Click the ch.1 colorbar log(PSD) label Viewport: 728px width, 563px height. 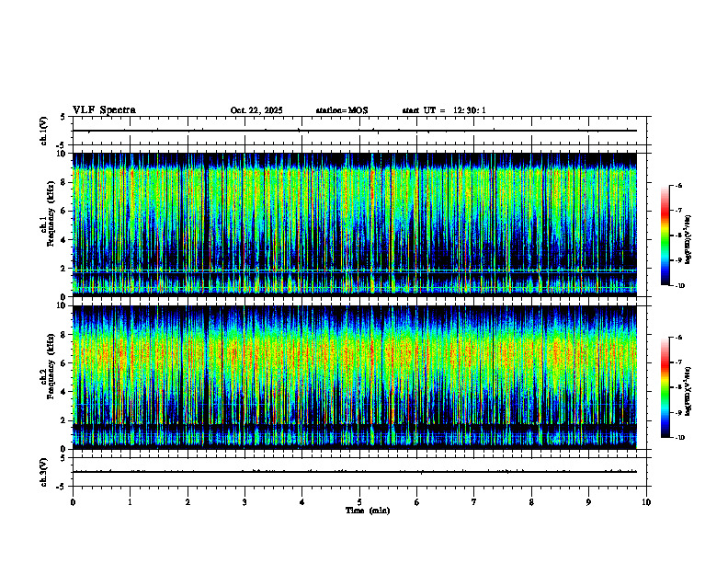[x=688, y=239]
